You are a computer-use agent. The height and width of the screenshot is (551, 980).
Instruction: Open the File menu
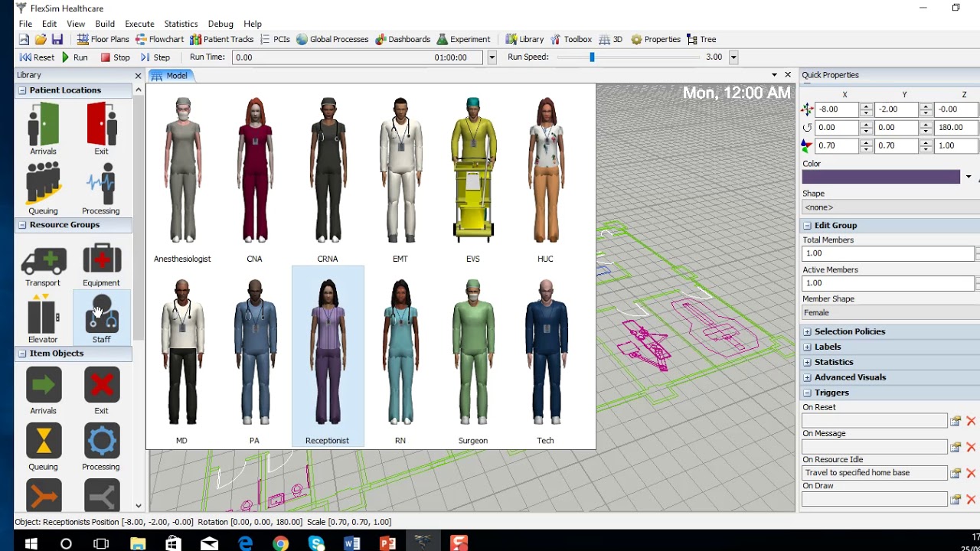pyautogui.click(x=25, y=24)
